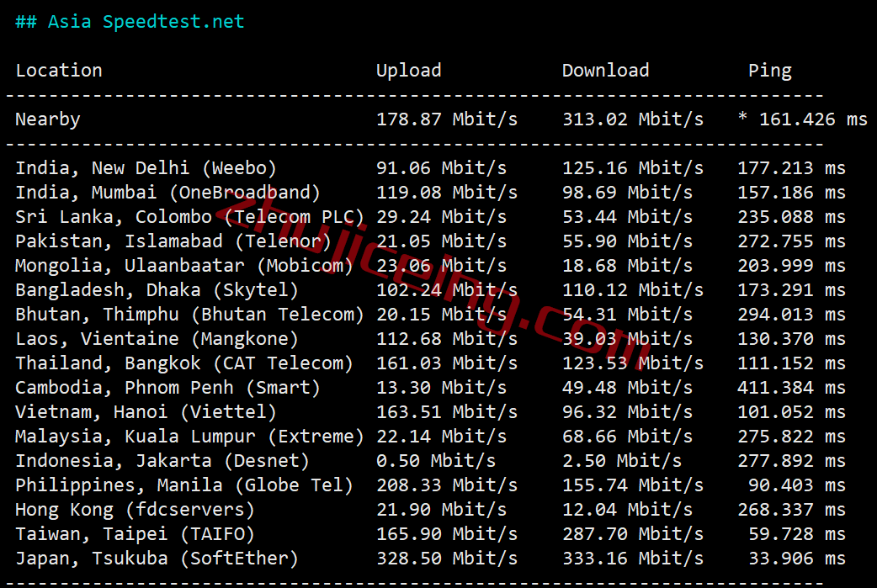Screen dimensions: 877x588
Task: Select the Upload column header
Action: click(409, 71)
